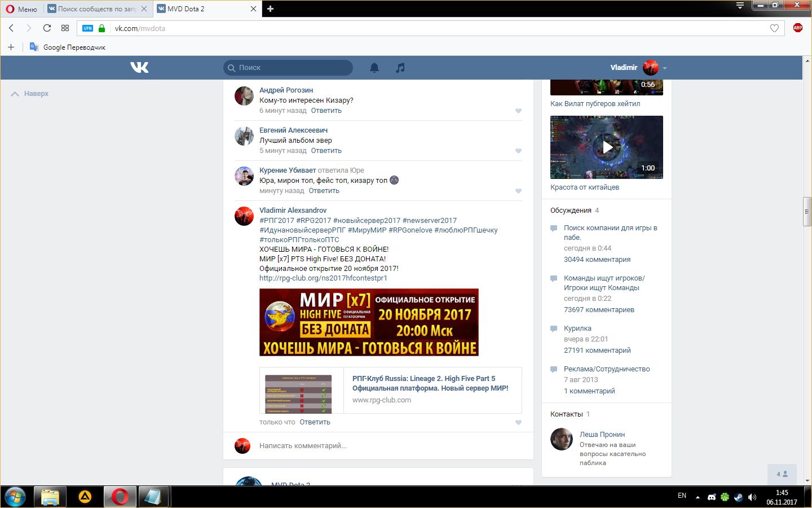812x508 pixels.
Task: Bookmark page with heart icon in address bar
Action: point(774,28)
